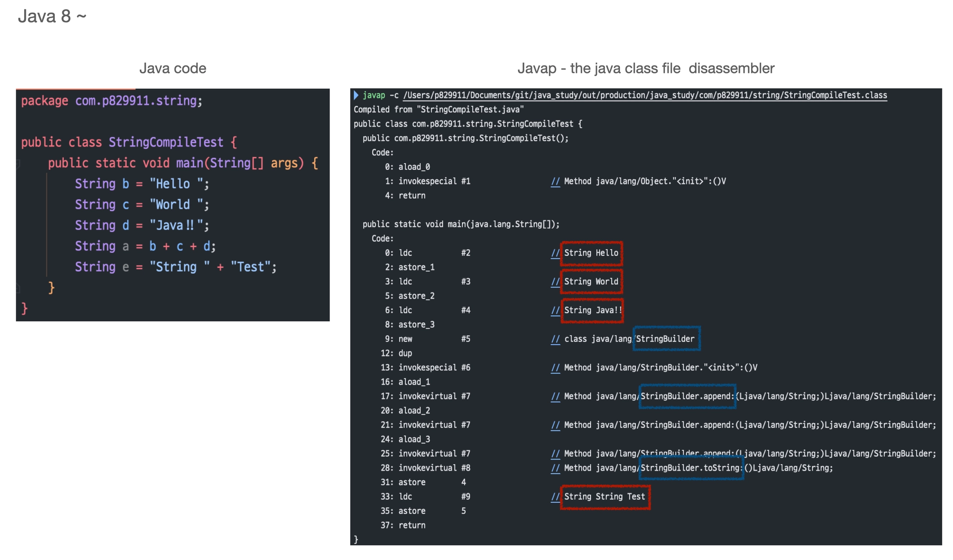Image resolution: width=953 pixels, height=560 pixels.
Task: Click the red-boxed "String Hello" comment
Action: pyautogui.click(x=591, y=253)
